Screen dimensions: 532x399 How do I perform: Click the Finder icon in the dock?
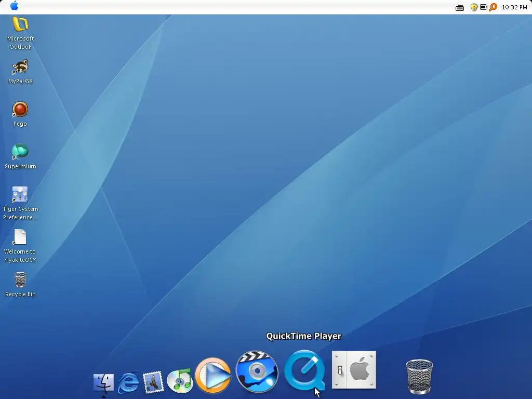tap(103, 383)
